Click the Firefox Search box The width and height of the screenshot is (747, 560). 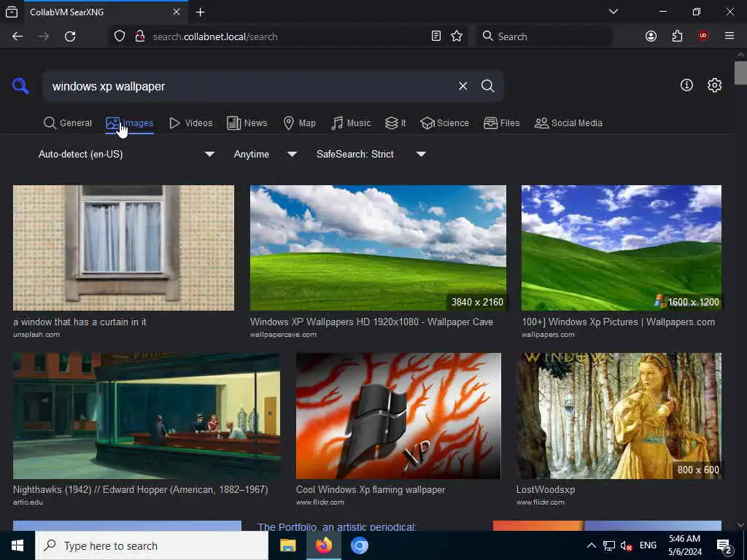click(544, 36)
